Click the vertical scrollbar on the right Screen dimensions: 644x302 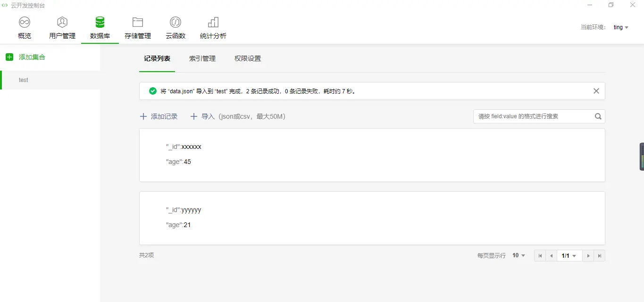642,156
